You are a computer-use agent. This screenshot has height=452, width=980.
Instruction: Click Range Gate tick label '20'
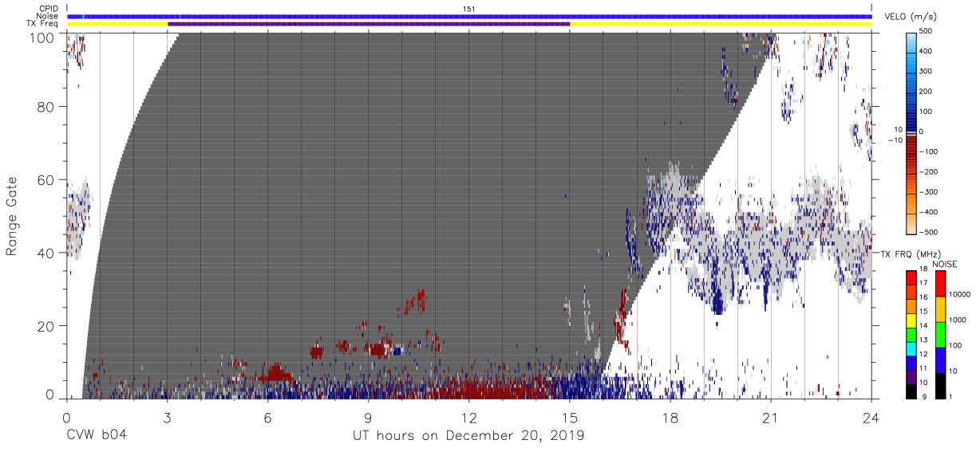point(46,326)
